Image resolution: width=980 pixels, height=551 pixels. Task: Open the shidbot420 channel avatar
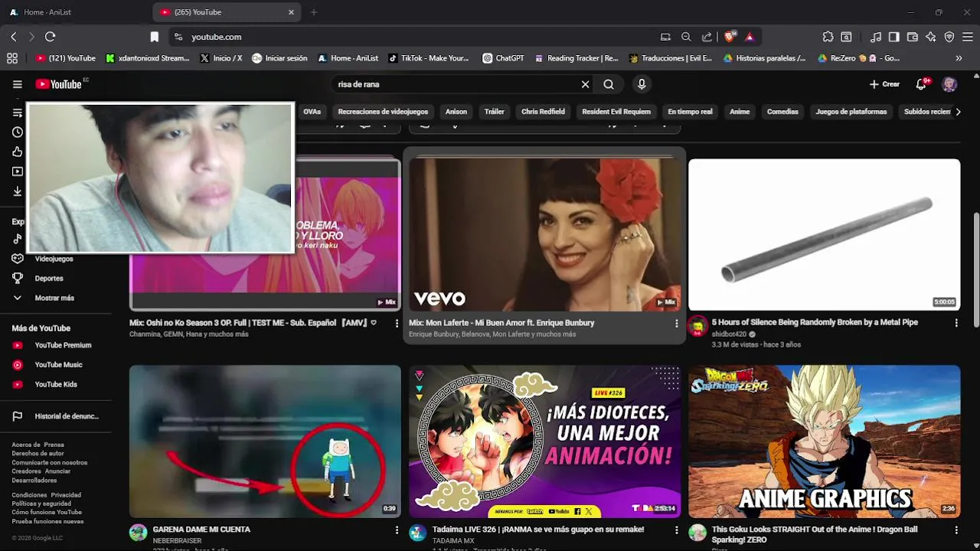697,328
